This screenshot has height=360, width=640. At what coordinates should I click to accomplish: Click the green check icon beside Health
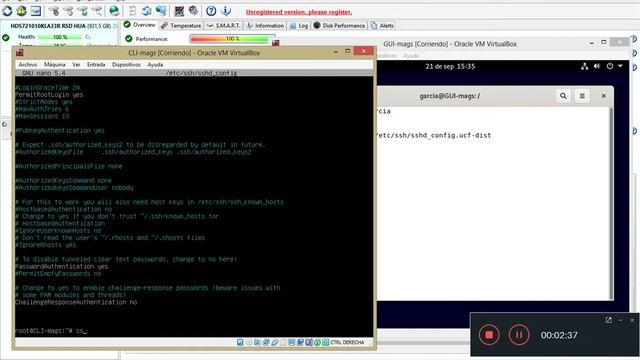pos(6,38)
